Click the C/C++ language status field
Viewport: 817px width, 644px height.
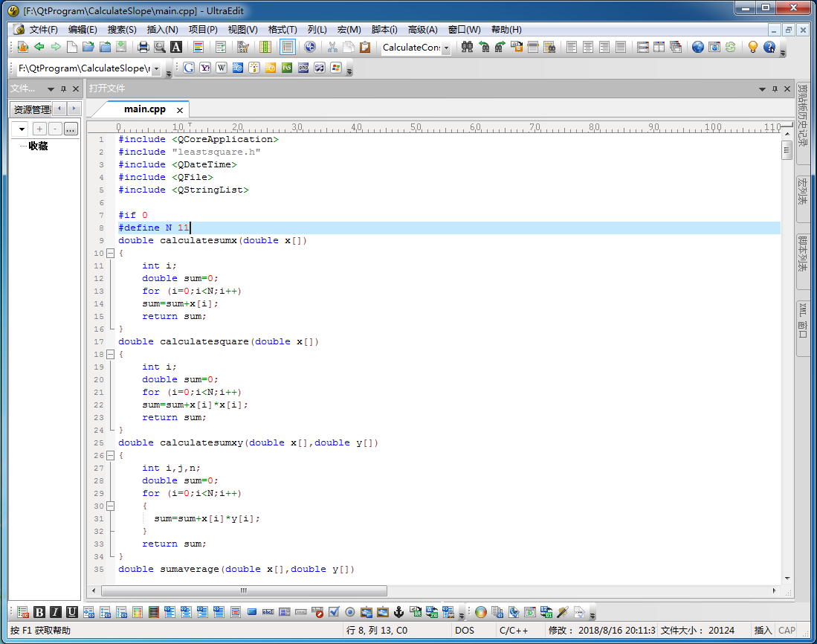pos(514,630)
